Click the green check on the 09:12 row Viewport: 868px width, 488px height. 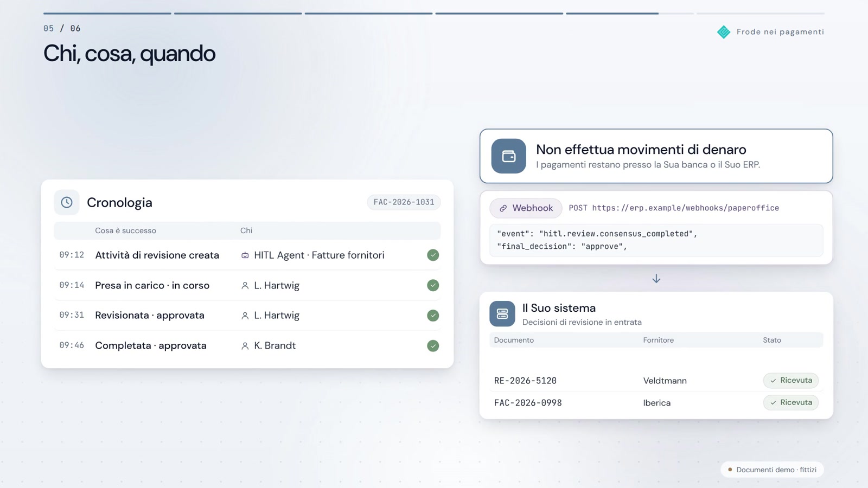point(433,255)
